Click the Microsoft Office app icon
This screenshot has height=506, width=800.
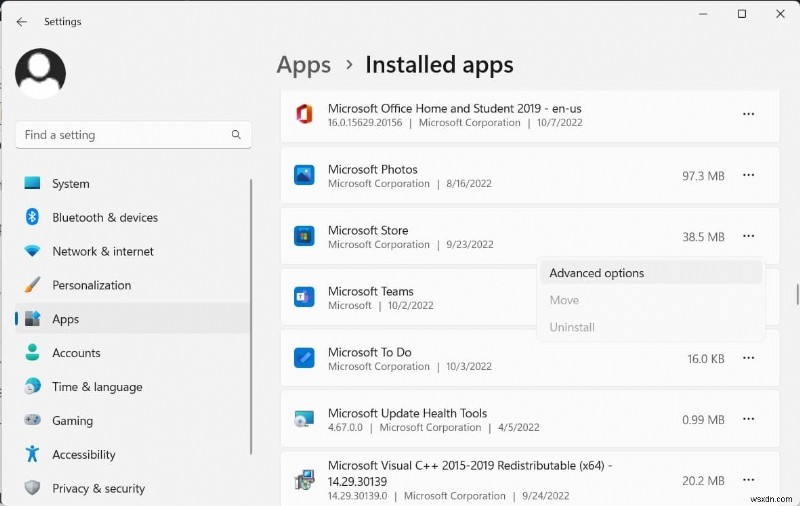(304, 114)
